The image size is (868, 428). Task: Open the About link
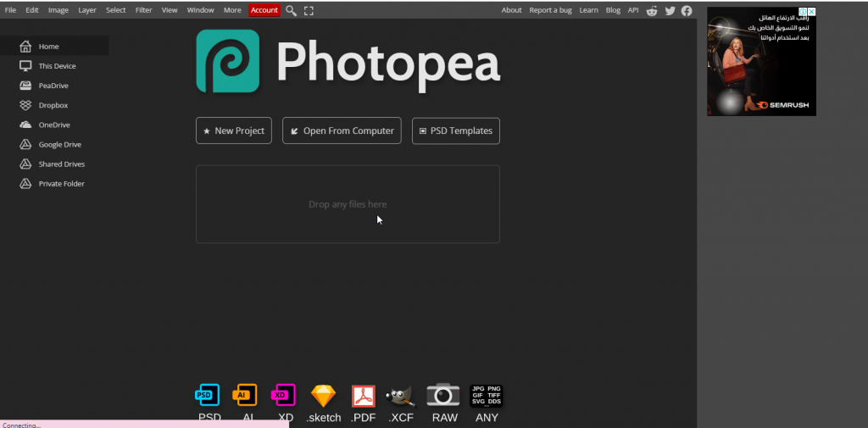point(511,10)
